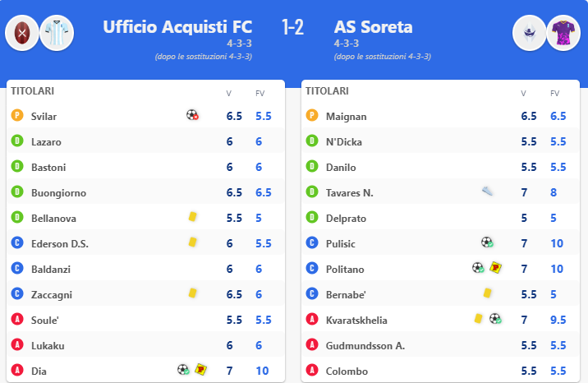Click Ufficio Acquisti FC club crest

click(x=21, y=33)
